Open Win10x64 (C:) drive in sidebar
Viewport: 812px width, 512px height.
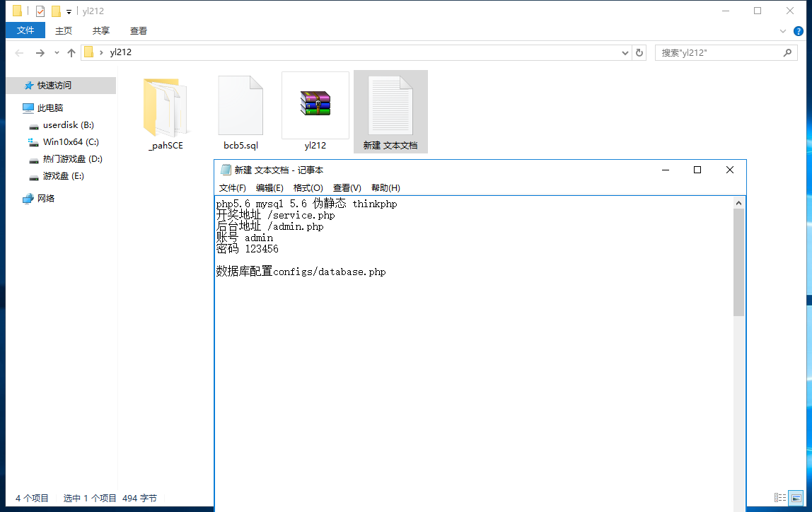tap(71, 142)
